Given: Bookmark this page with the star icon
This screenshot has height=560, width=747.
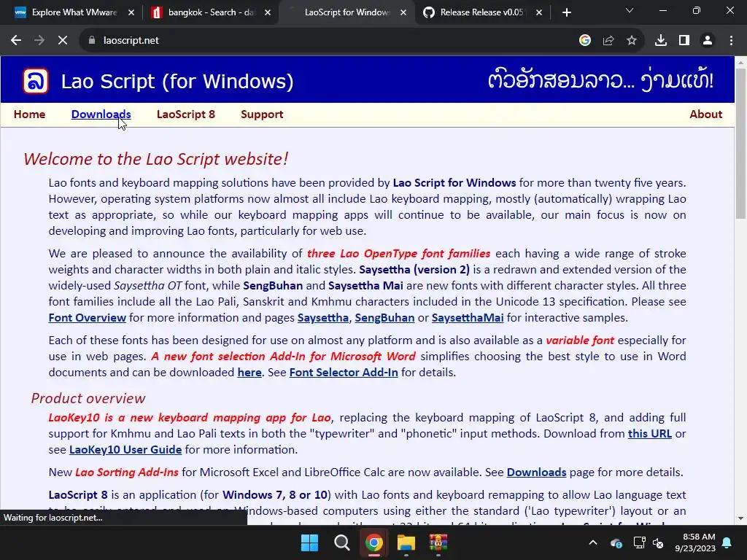Looking at the screenshot, I should (x=632, y=41).
